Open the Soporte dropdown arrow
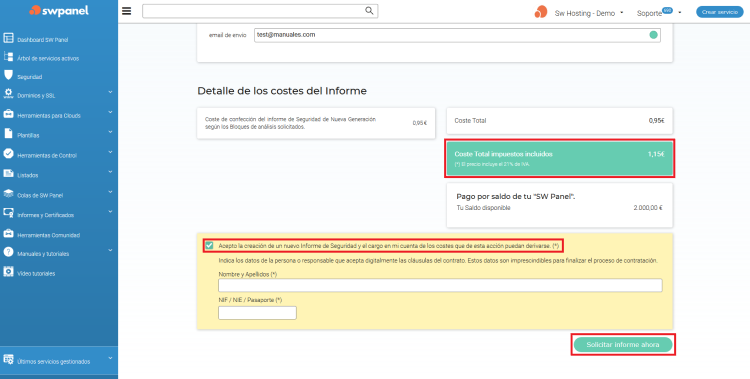 (680, 12)
